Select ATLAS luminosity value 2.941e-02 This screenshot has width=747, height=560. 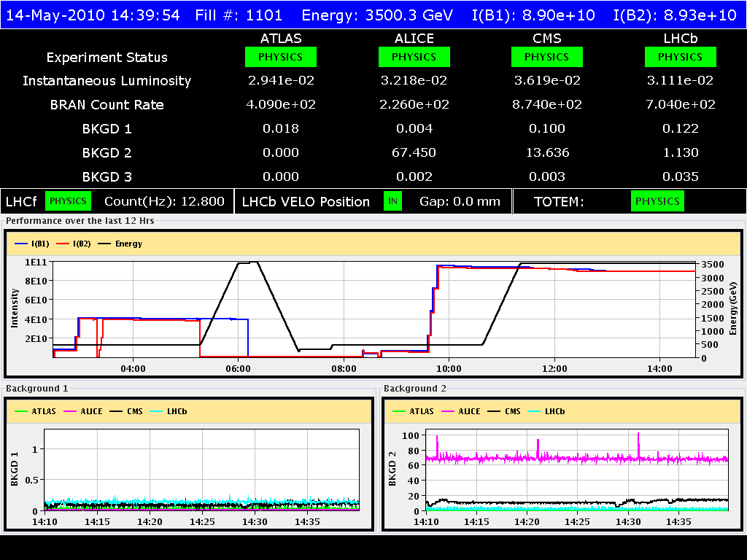coord(281,80)
